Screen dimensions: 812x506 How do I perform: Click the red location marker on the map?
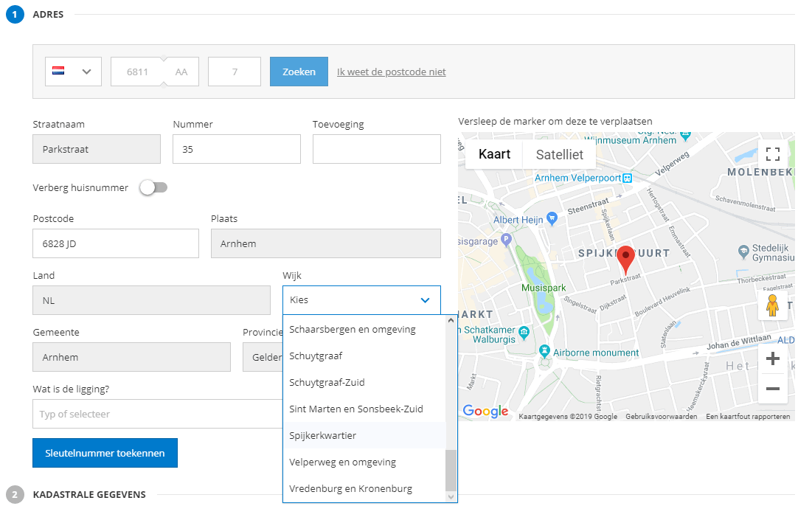[x=625, y=260]
